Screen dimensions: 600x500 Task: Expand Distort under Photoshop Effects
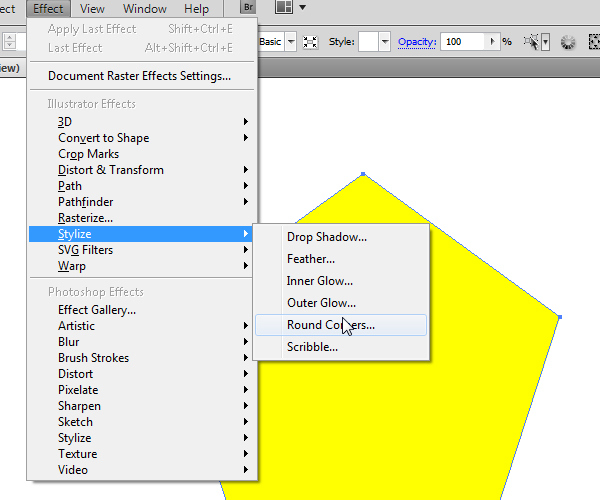142,374
